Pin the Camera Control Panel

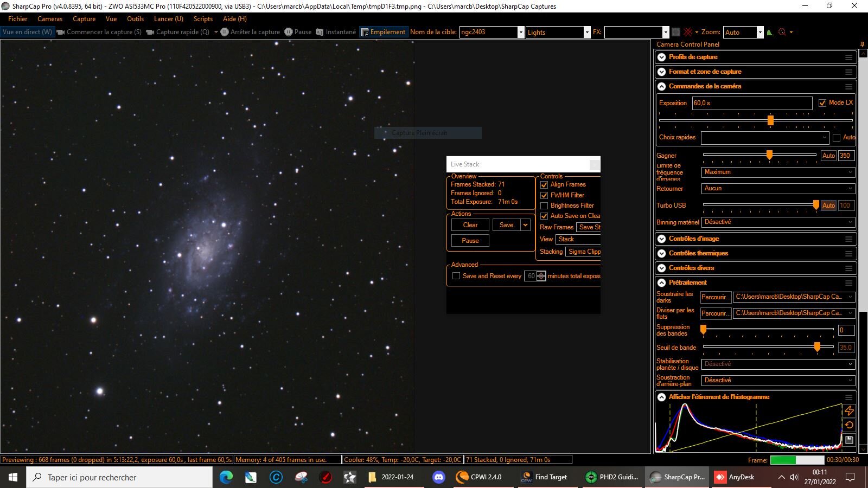(x=862, y=44)
